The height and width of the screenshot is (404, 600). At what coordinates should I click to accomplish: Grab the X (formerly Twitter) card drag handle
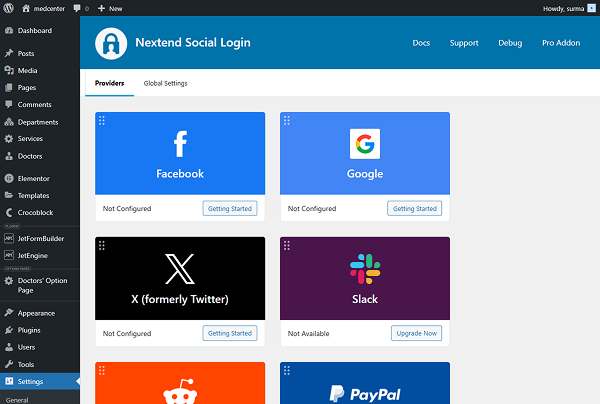pos(102,245)
